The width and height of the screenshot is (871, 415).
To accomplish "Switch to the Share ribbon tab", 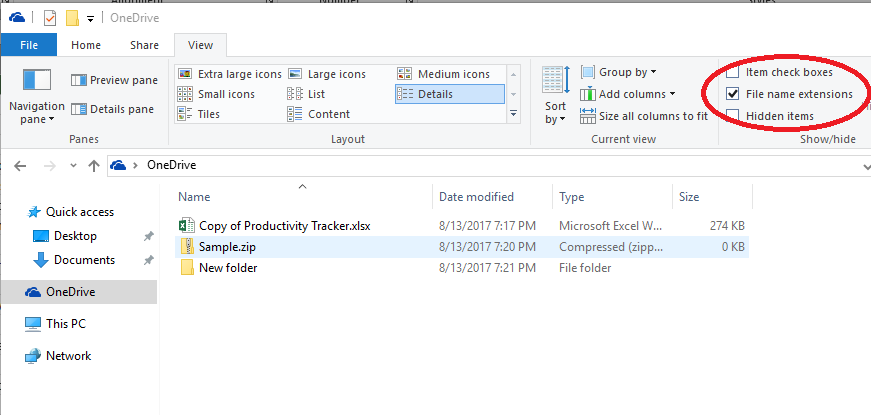I will pos(144,45).
